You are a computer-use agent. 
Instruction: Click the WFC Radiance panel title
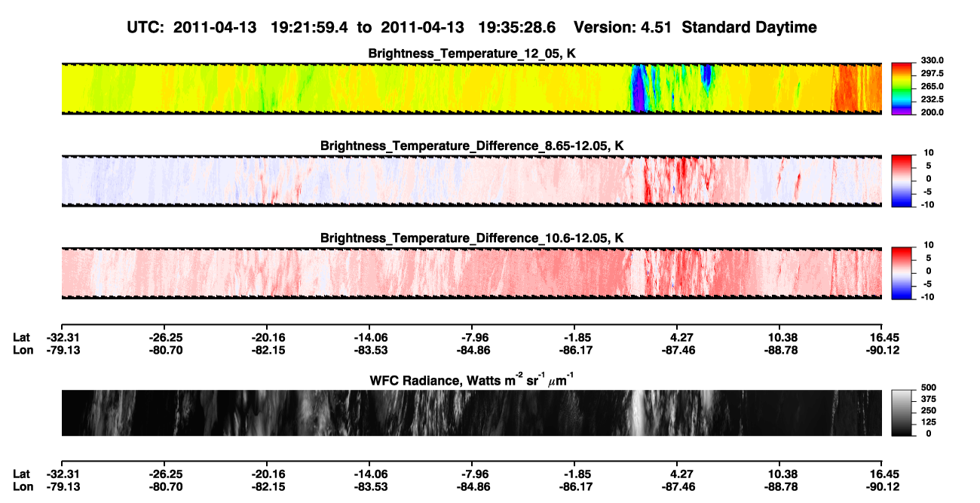472,379
